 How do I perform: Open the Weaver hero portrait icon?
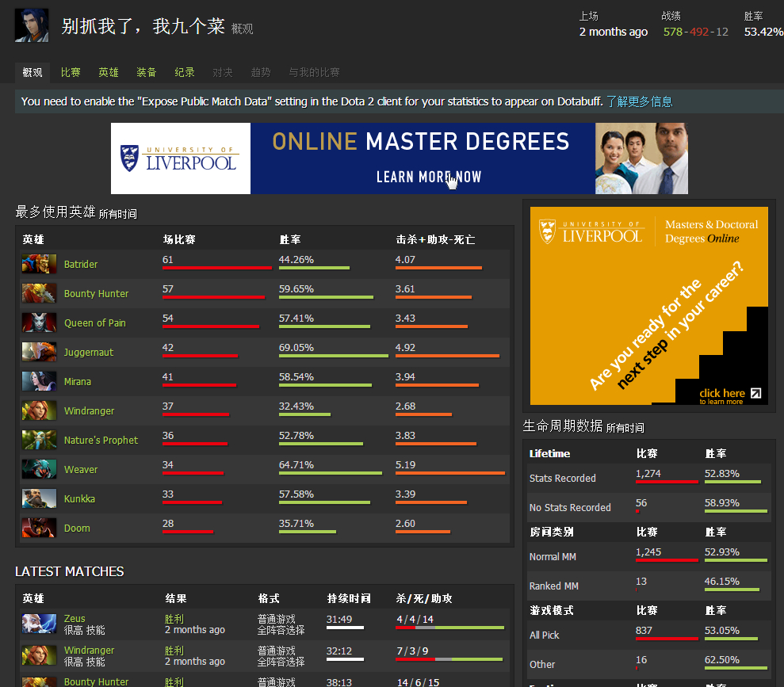39,469
